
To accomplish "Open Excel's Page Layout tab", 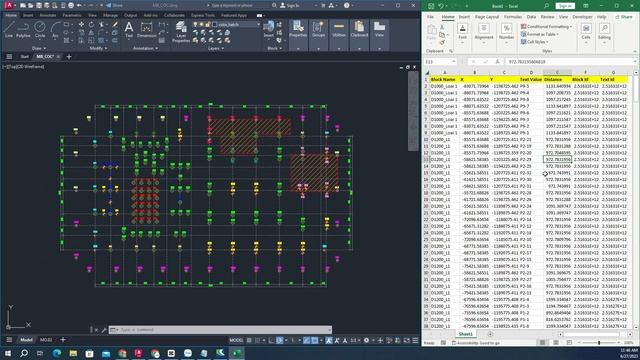I will coord(487,17).
